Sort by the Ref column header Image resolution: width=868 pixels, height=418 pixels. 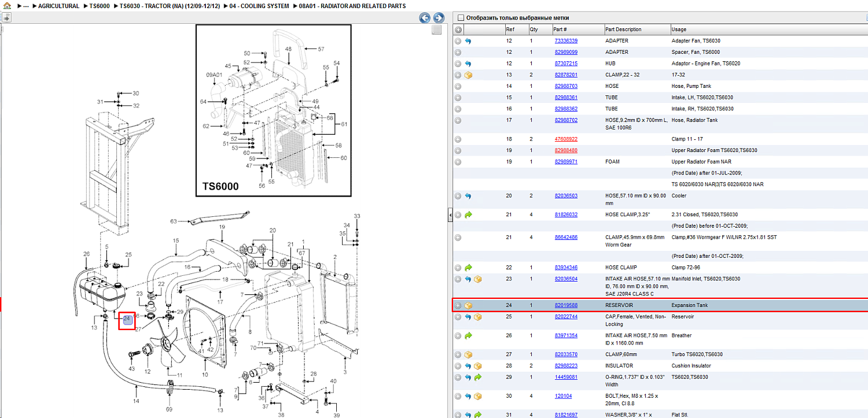click(516, 29)
